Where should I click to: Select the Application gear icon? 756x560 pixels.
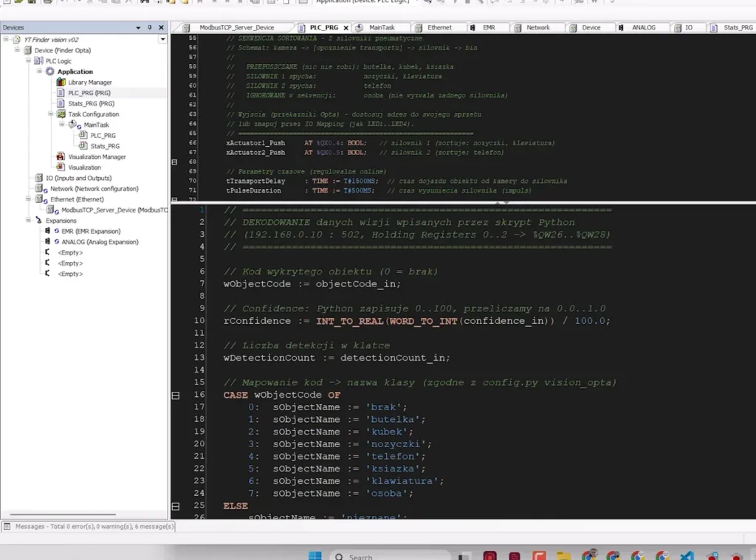[x=50, y=72]
